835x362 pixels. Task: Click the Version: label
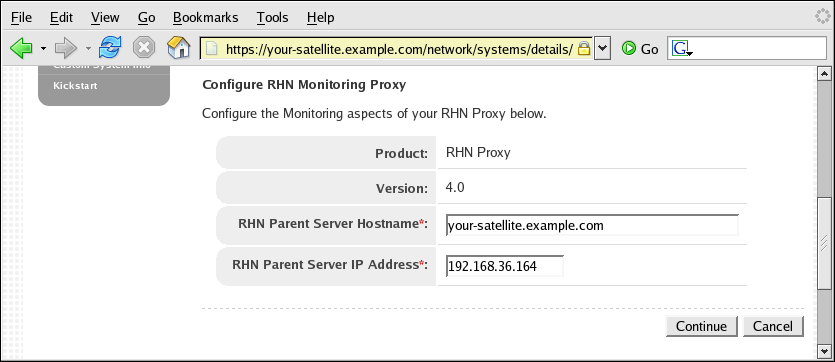click(x=402, y=188)
